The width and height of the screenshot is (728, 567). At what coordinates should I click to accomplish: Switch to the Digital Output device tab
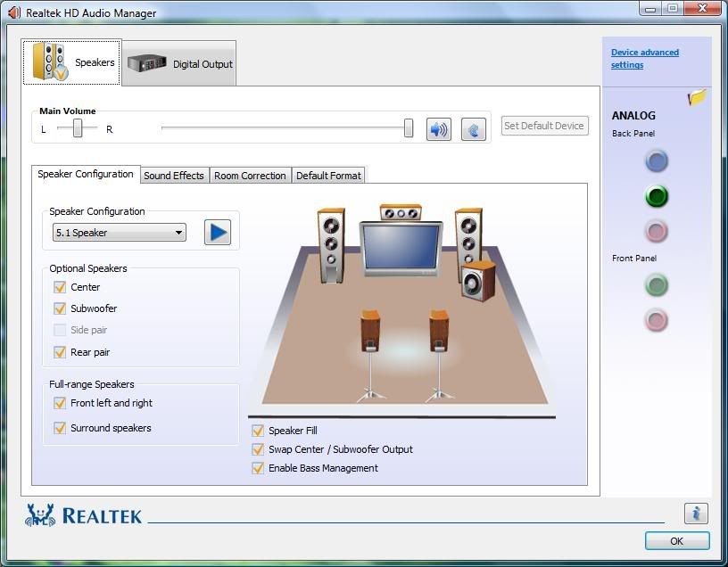click(x=179, y=63)
